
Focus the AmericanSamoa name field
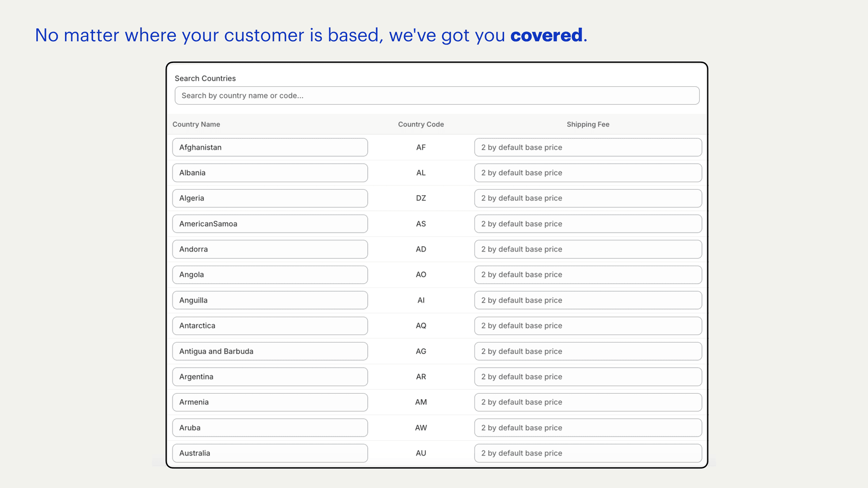pyautogui.click(x=270, y=224)
